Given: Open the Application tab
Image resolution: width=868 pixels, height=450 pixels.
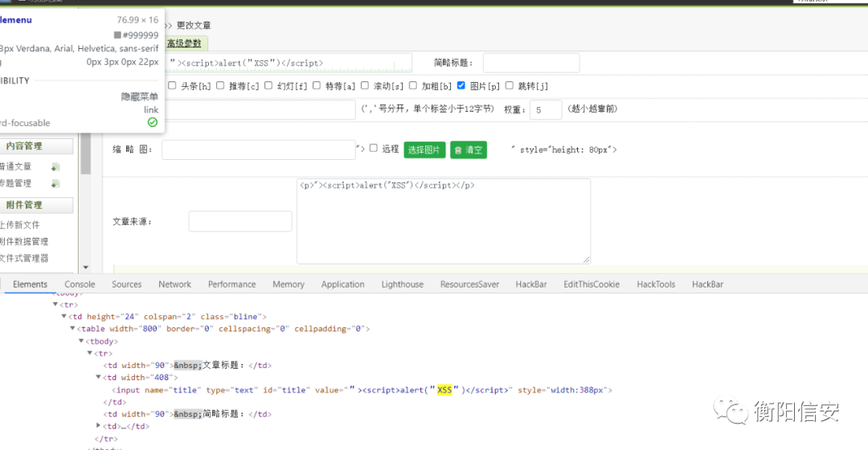Looking at the screenshot, I should point(342,284).
